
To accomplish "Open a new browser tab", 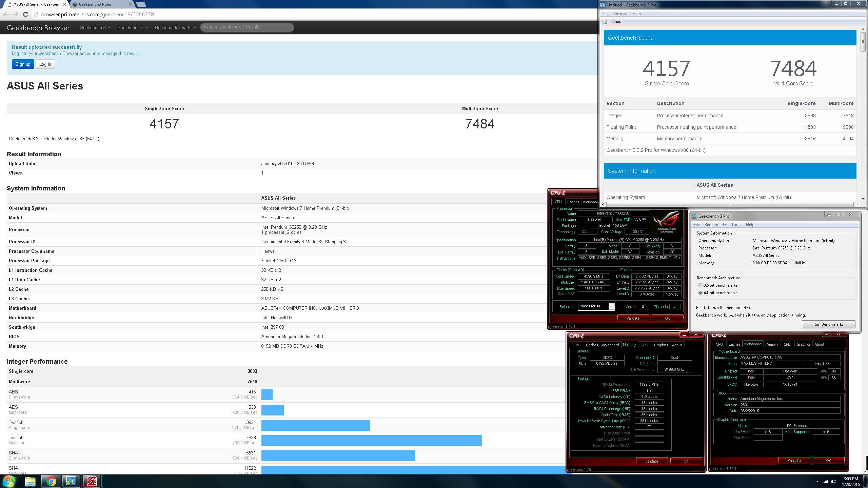I will tap(141, 4).
